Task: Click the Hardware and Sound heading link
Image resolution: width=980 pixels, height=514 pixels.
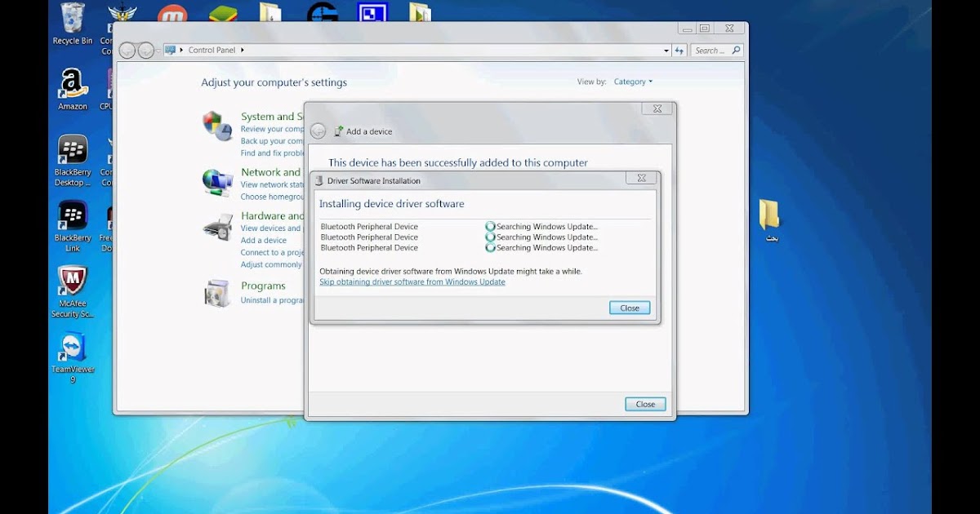Action: 272,216
